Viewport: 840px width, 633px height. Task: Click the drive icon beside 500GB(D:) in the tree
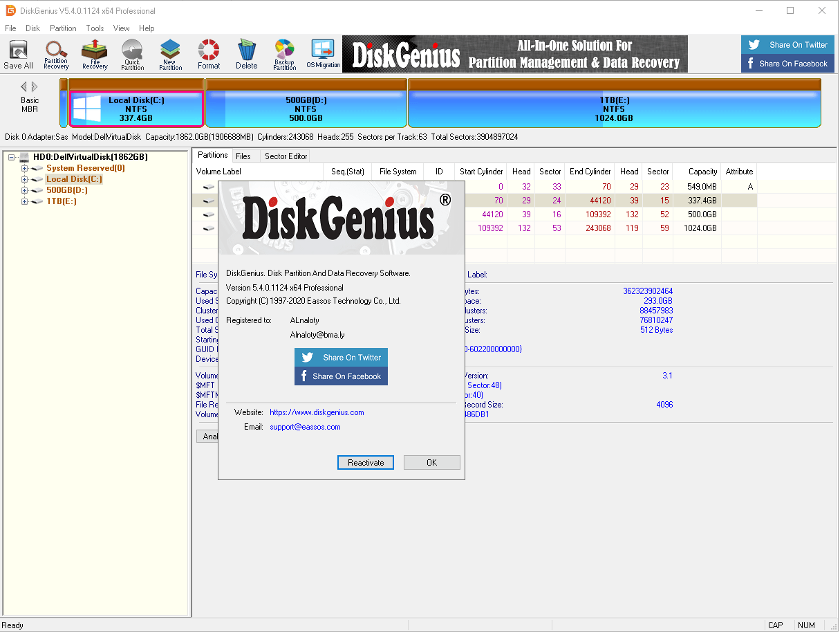(x=37, y=190)
